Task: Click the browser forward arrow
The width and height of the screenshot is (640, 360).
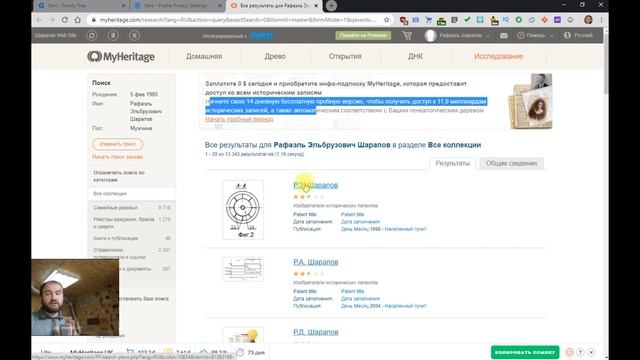Action: click(52, 20)
